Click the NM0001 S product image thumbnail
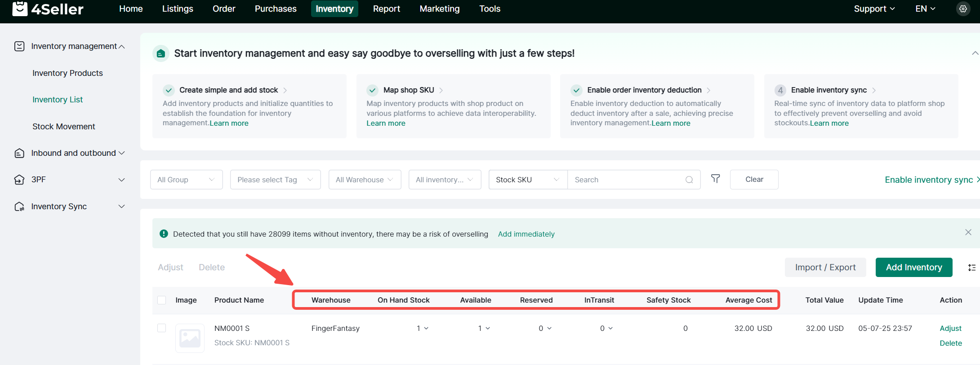980x365 pixels. pyautogui.click(x=190, y=338)
